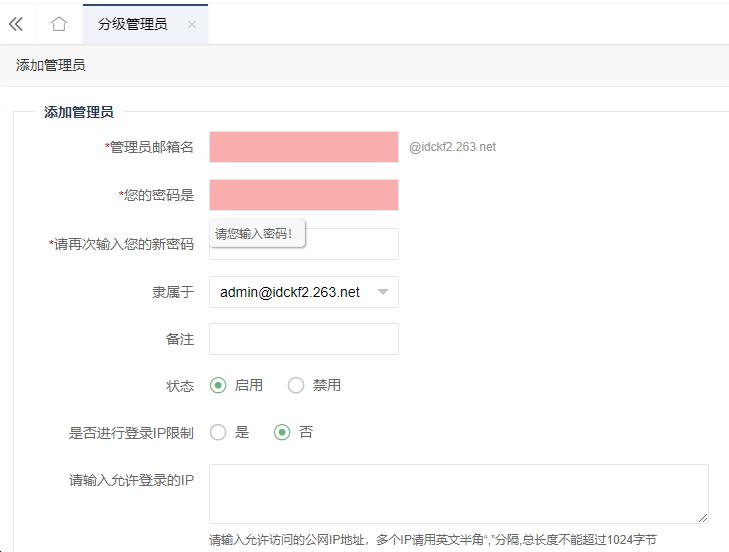Screen dimensions: 729x552
Task: Select the 启用 status radio button
Action: (218, 385)
